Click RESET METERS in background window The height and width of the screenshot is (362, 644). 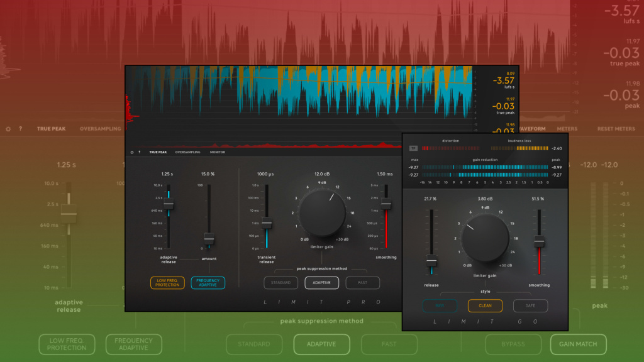pyautogui.click(x=616, y=129)
